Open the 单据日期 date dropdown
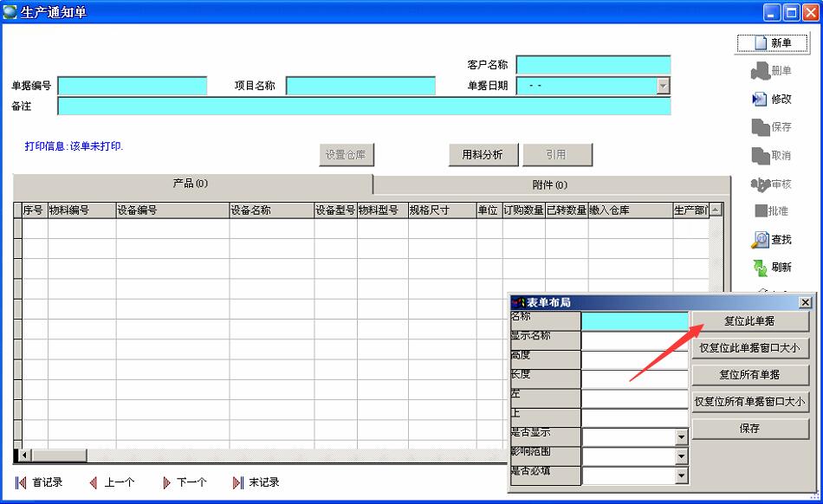 coord(663,86)
